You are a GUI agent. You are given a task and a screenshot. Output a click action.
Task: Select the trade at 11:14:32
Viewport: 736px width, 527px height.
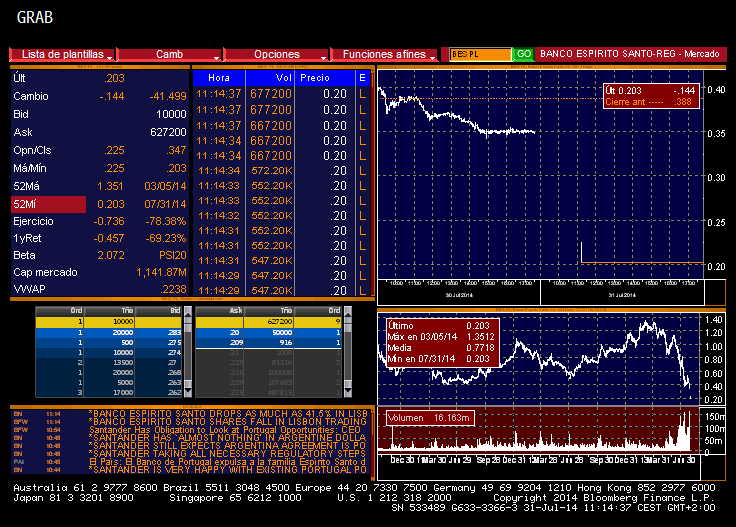pyautogui.click(x=282, y=216)
